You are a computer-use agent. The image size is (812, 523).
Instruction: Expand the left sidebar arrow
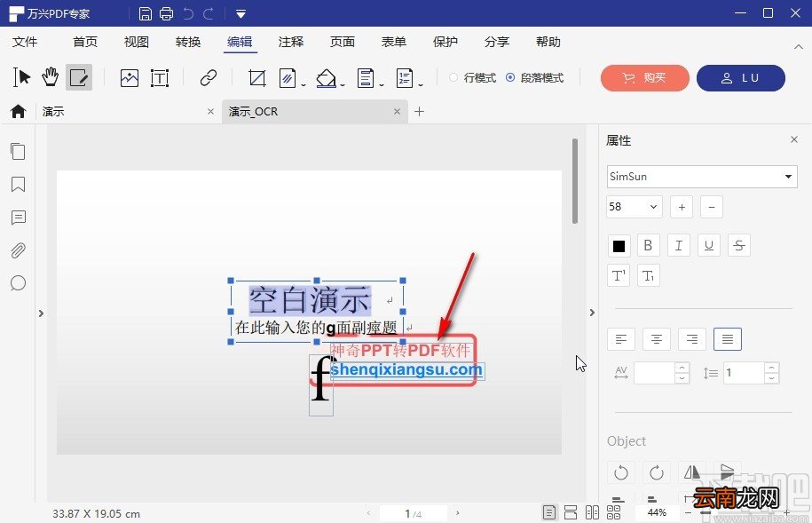(x=41, y=313)
